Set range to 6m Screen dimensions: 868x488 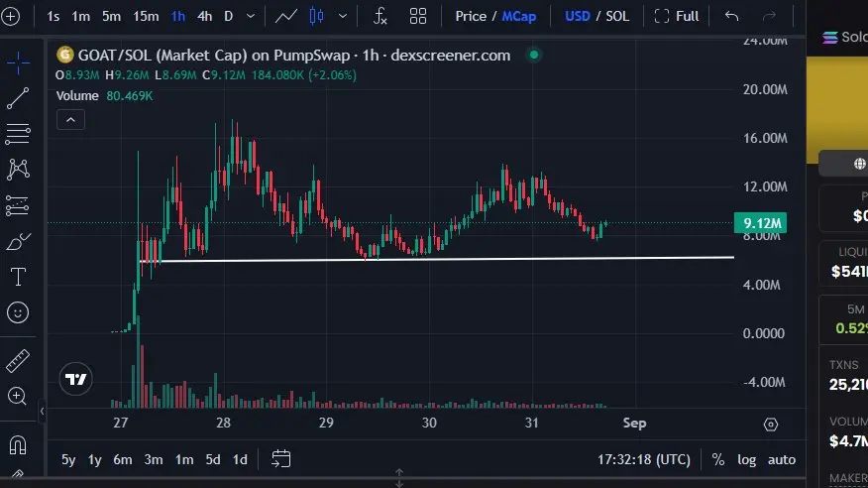(122, 460)
